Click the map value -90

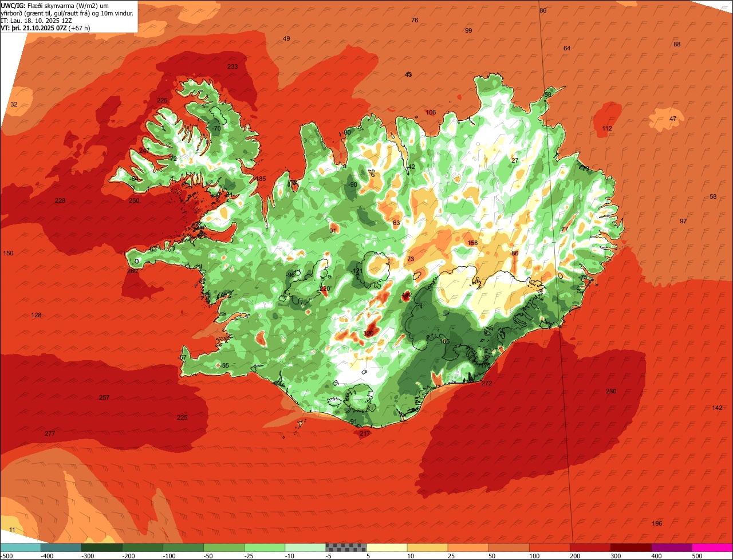(x=352, y=184)
